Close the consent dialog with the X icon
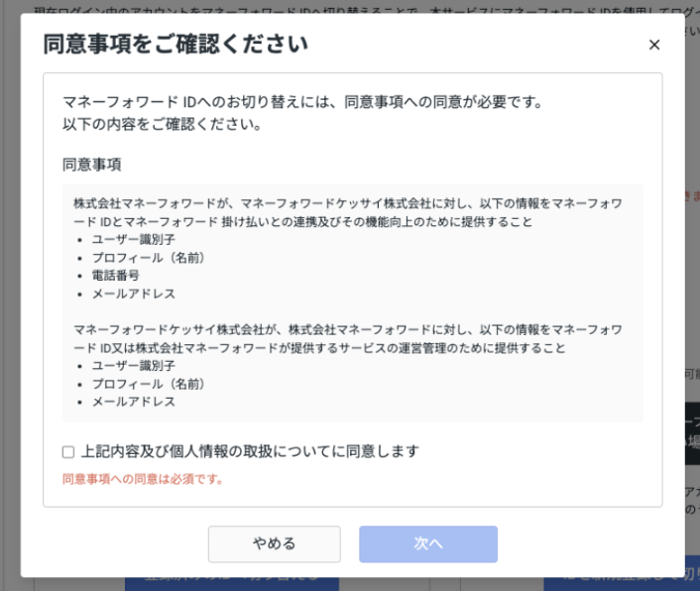 click(654, 45)
